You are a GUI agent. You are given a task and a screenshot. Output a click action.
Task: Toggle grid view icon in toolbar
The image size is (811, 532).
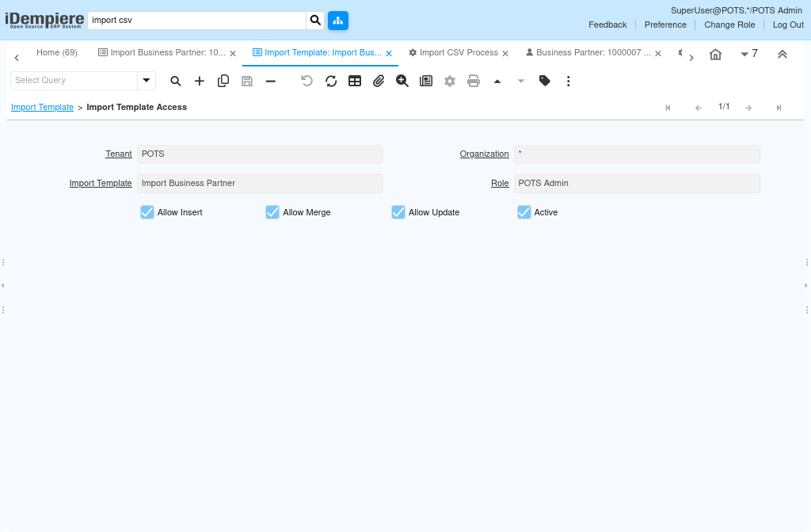pos(355,82)
